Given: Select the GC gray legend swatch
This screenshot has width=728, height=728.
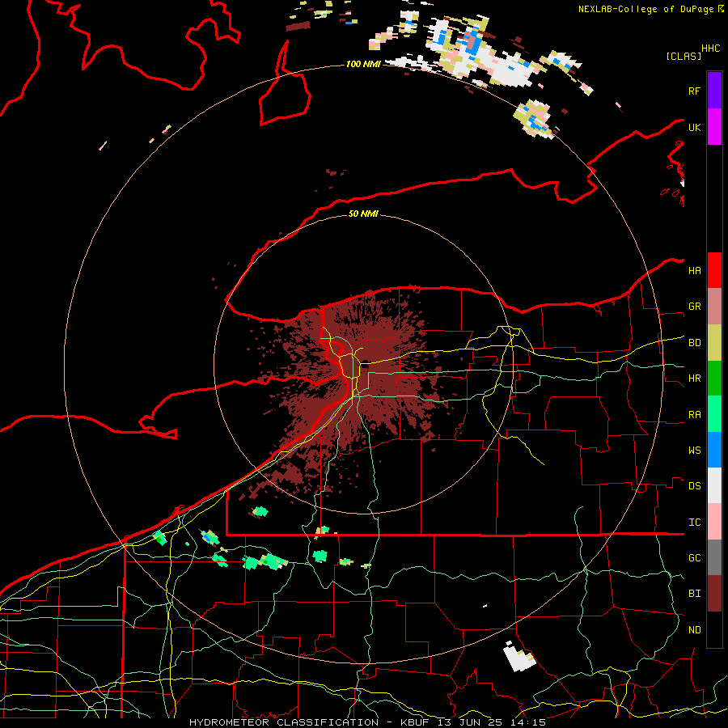Looking at the screenshot, I should tap(714, 557).
